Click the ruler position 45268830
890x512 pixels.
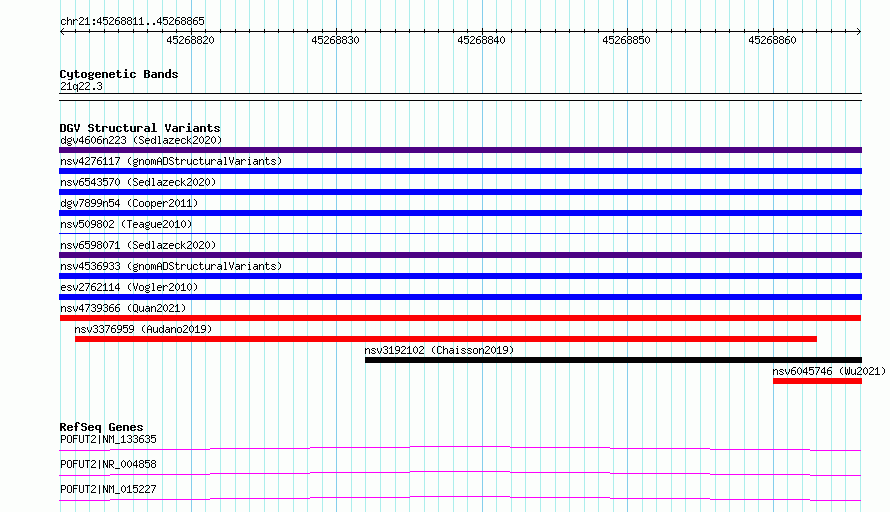click(x=335, y=40)
